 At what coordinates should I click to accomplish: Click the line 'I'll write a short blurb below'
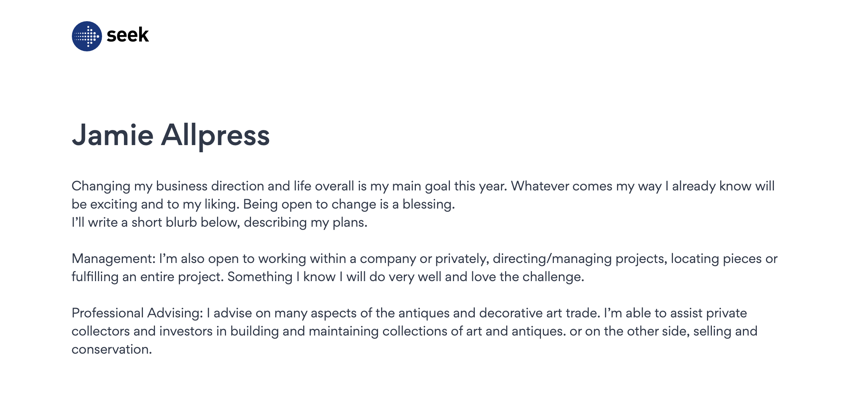pyautogui.click(x=219, y=222)
